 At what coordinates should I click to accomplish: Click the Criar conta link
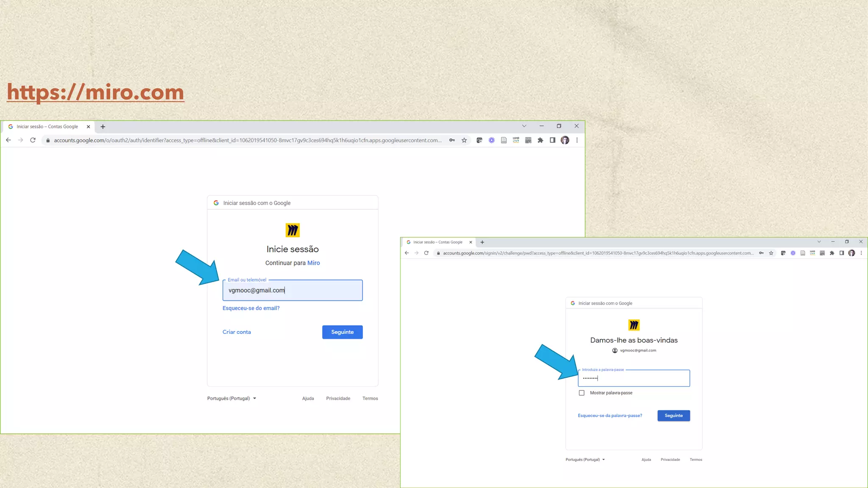[x=236, y=332]
